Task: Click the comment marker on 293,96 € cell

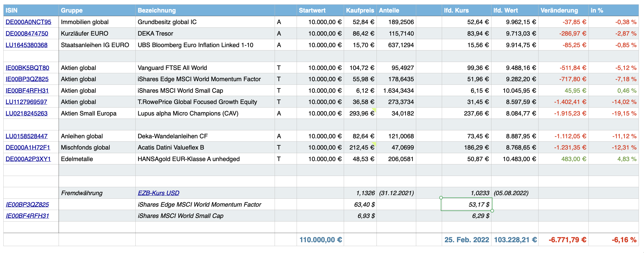Action: (x=374, y=110)
